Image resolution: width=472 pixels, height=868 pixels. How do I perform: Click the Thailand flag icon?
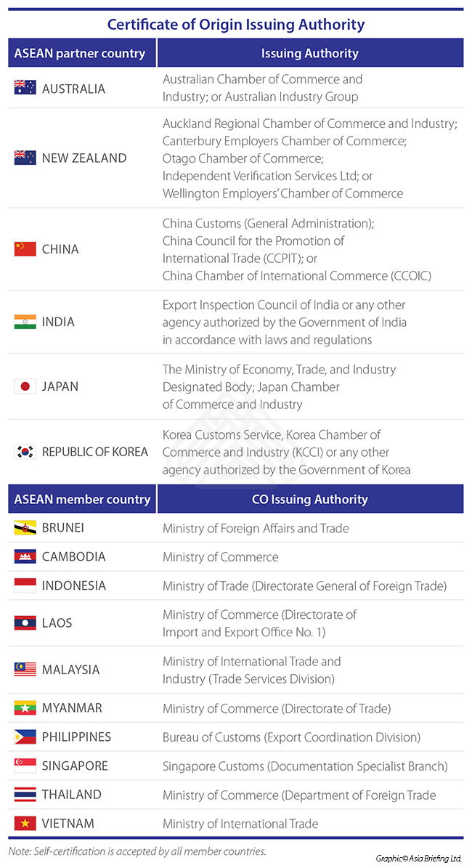click(25, 795)
